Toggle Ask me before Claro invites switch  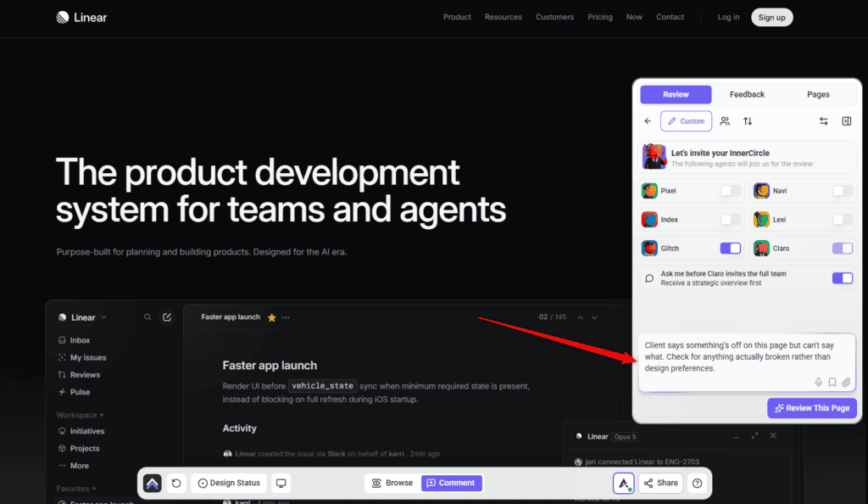(842, 278)
